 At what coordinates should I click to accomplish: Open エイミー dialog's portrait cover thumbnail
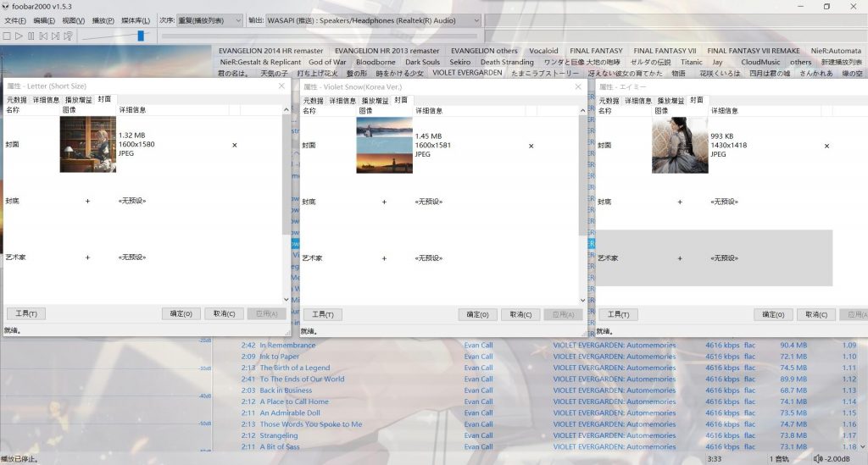point(680,146)
